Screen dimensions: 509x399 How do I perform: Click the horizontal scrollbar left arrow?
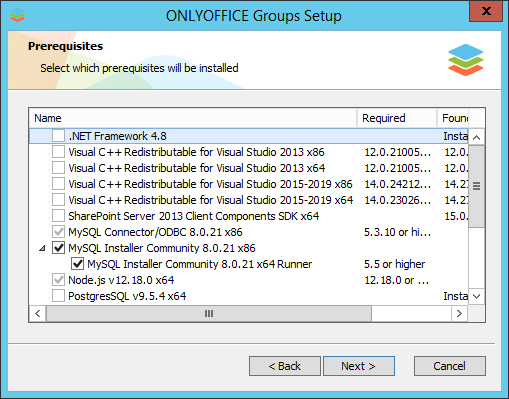click(x=38, y=314)
